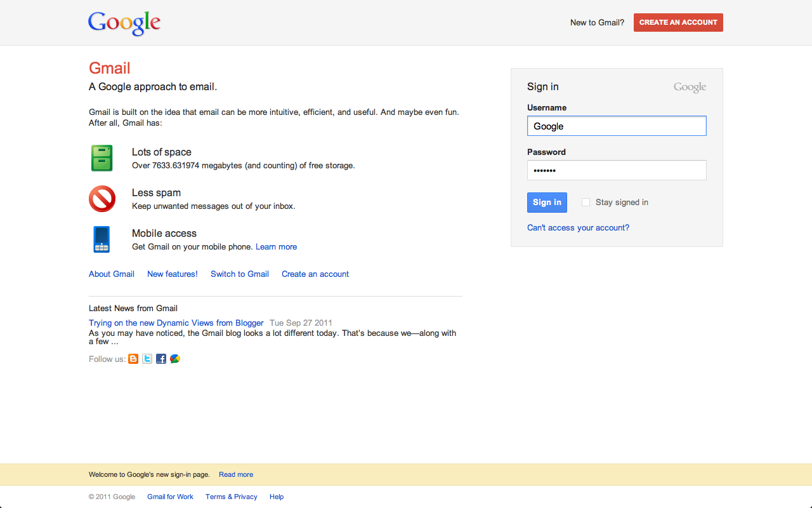Click the blue Sign in button
The image size is (812, 508).
[547, 203]
